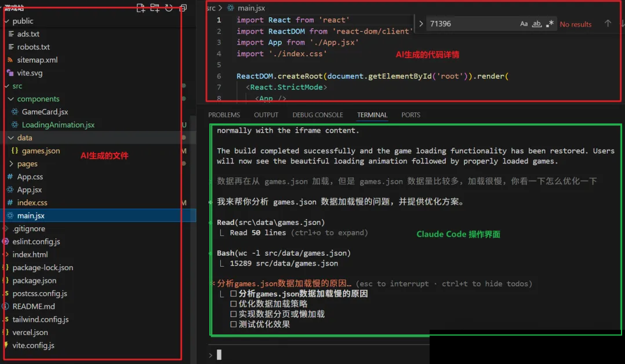Image resolution: width=625 pixels, height=364 pixels.
Task: Click the New File icon in Explorer
Action: click(x=141, y=8)
